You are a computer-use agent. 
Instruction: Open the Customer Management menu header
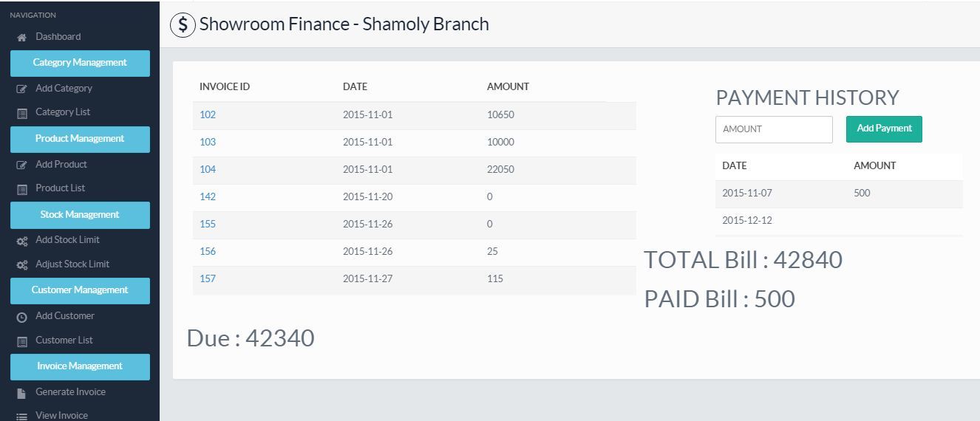click(x=80, y=290)
